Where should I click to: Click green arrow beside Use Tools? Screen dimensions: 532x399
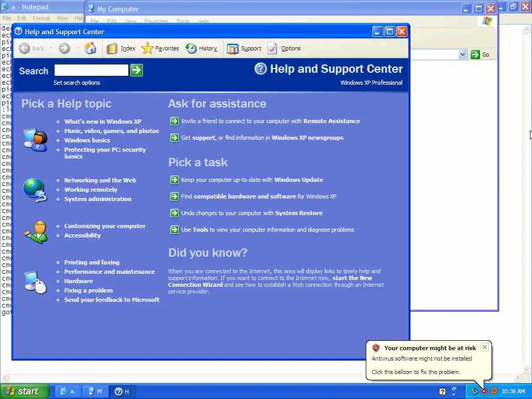click(175, 230)
